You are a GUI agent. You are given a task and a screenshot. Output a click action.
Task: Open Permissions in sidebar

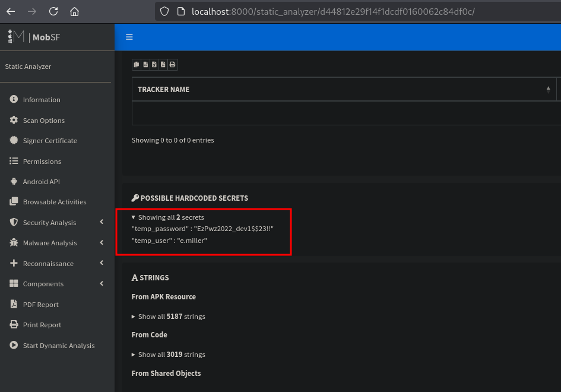(x=42, y=162)
